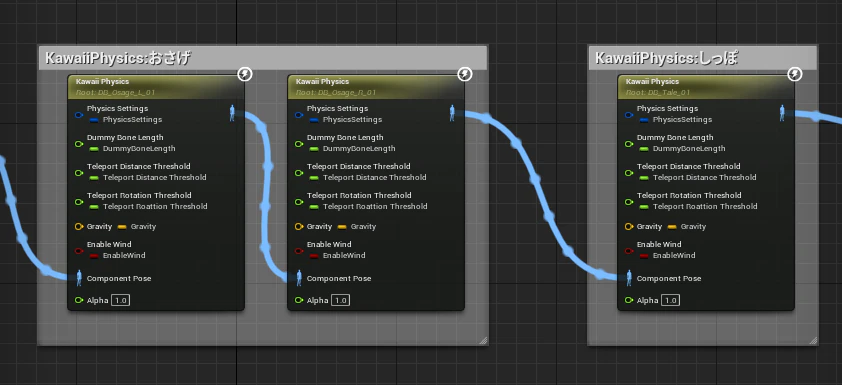Viewport: 842px width, 385px height.
Task: Click Dummy Bone Length pin on DB_Osage_R_01 node
Action: [x=299, y=143]
